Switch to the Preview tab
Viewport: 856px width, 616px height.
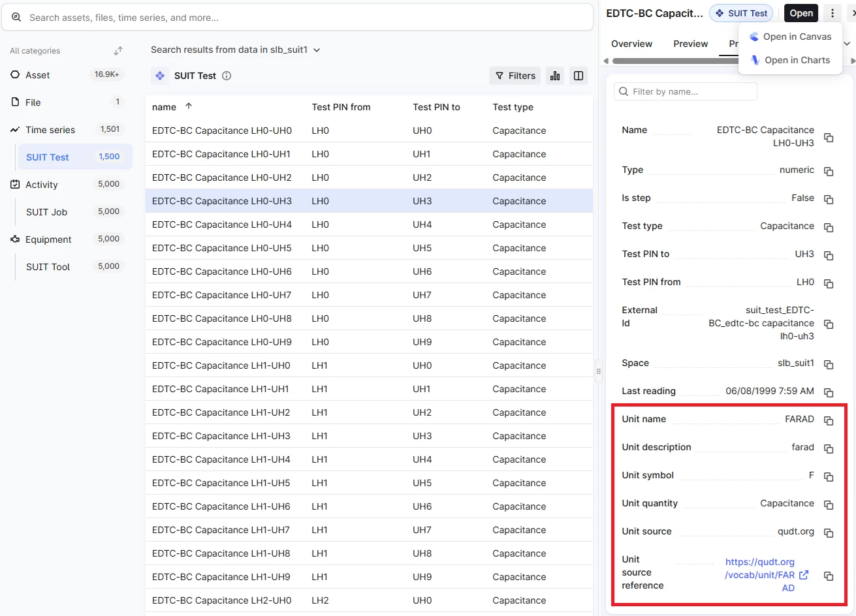tap(690, 44)
